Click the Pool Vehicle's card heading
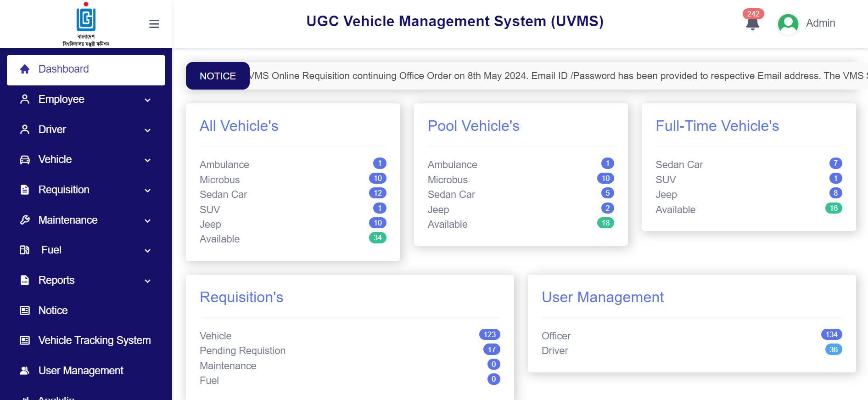 [473, 126]
